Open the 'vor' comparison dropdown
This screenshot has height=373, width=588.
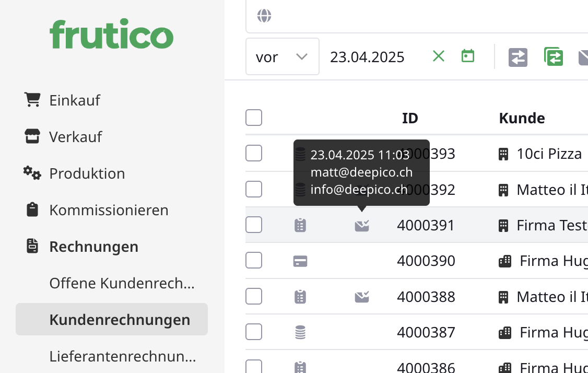pos(282,56)
